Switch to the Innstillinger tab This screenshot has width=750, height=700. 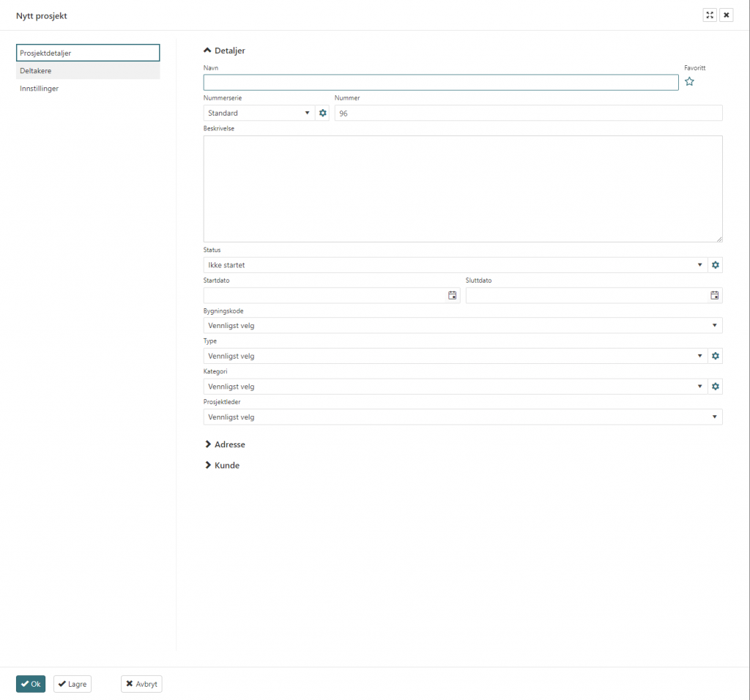88,89
